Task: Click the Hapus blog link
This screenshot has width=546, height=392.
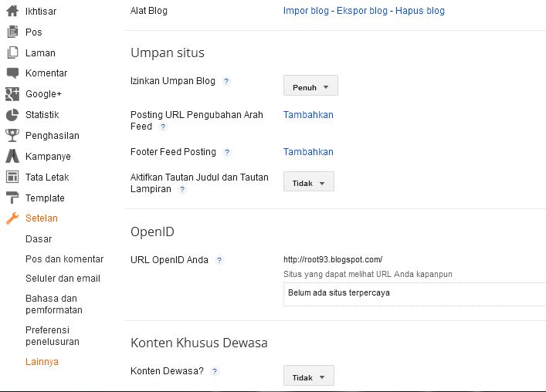Action: (419, 11)
